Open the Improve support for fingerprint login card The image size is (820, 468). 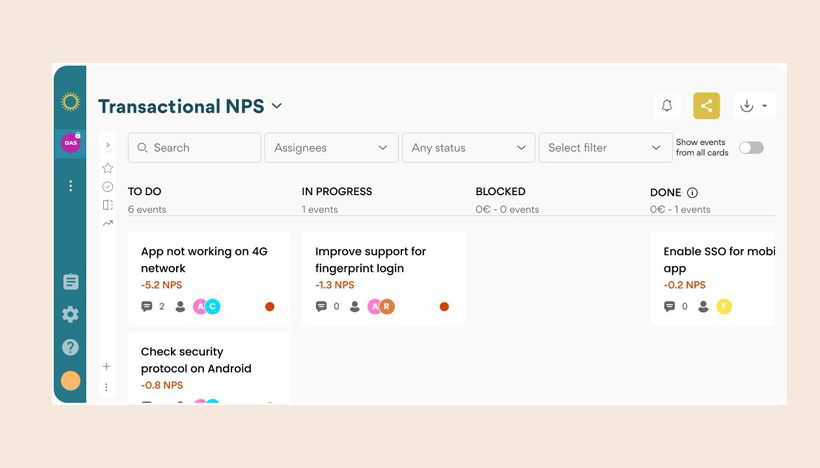[384, 279]
